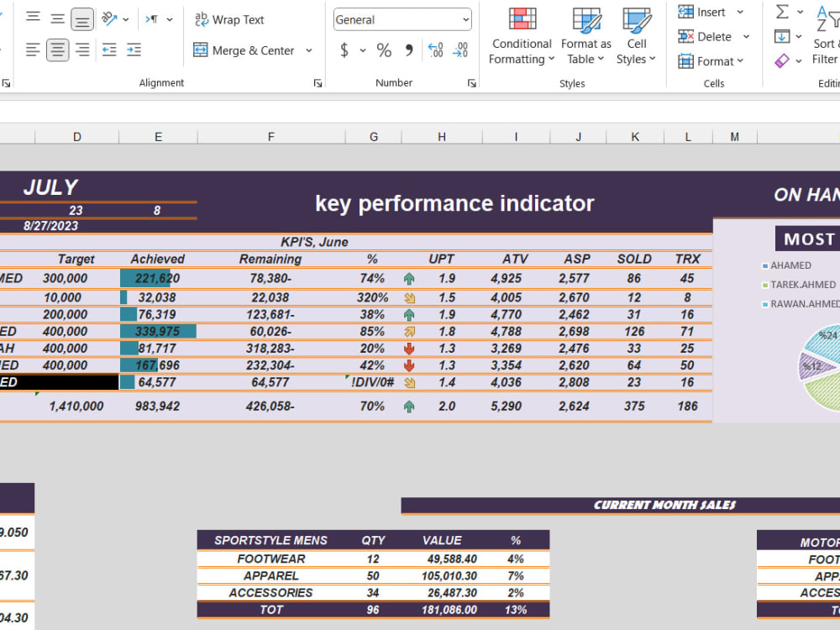Select the Format as Table icon

[585, 37]
